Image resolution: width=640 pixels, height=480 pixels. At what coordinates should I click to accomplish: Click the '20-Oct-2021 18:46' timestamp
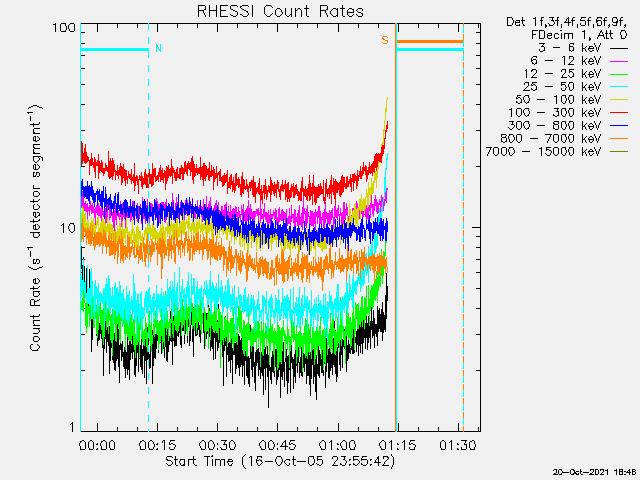pos(594,472)
